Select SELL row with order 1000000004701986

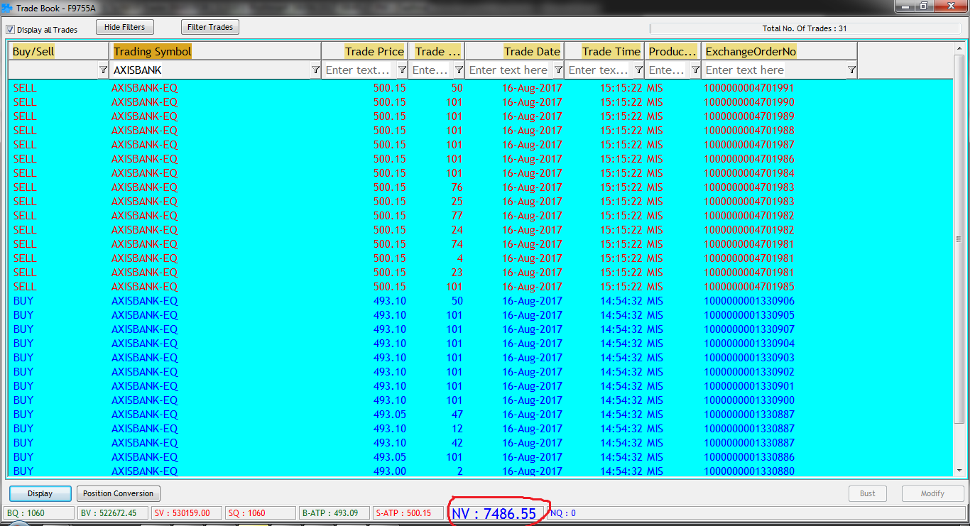pyautogui.click(x=480, y=159)
